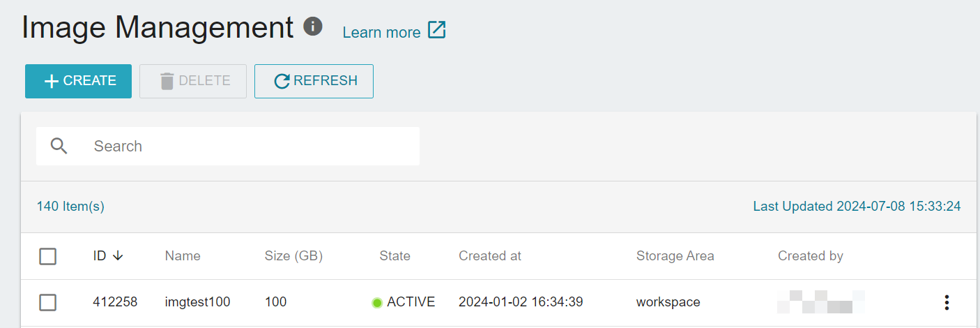
Task: Click the Learn more link
Action: point(381,32)
